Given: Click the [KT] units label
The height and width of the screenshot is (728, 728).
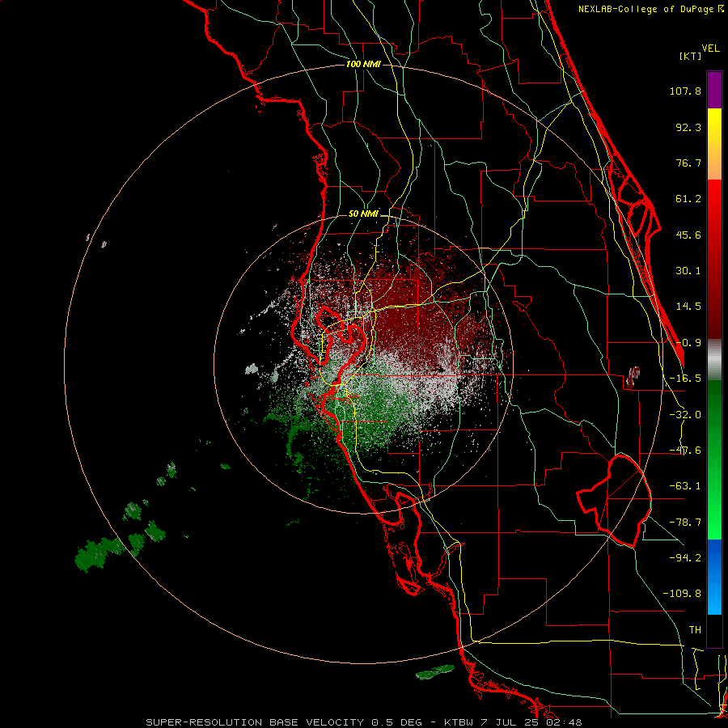Looking at the screenshot, I should (x=691, y=56).
